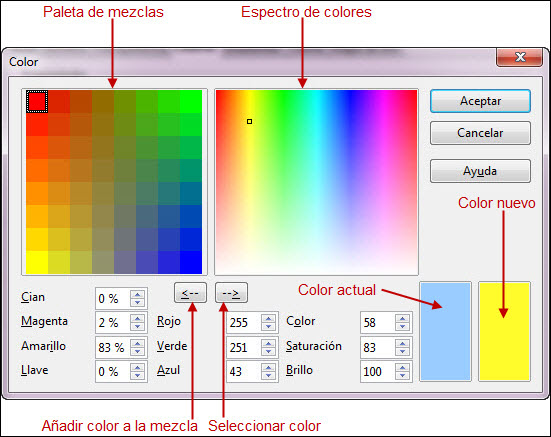Click the right arrow --> button
This screenshot has width=551, height=437.
click(x=231, y=293)
